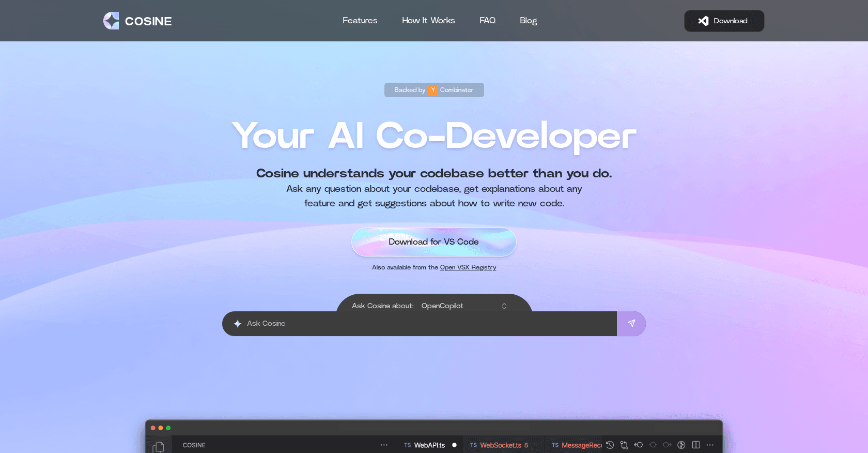
Task: Select the WebAPI.ts editor tab
Action: [429, 445]
